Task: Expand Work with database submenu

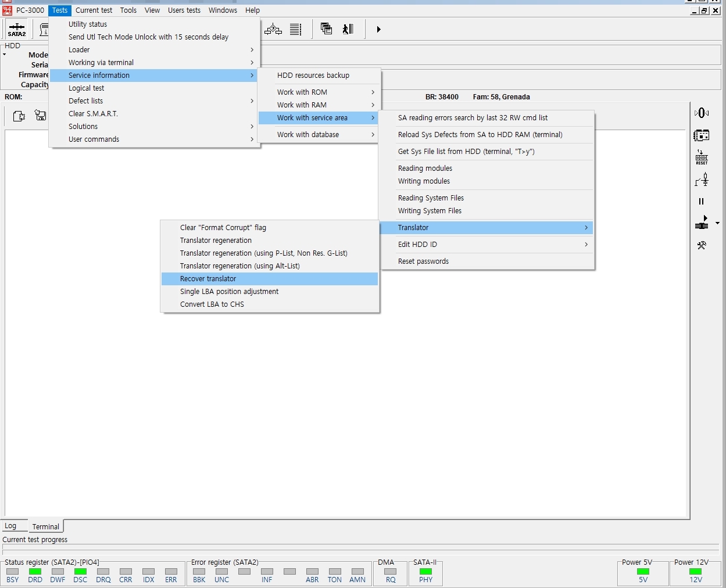Action: coord(319,135)
